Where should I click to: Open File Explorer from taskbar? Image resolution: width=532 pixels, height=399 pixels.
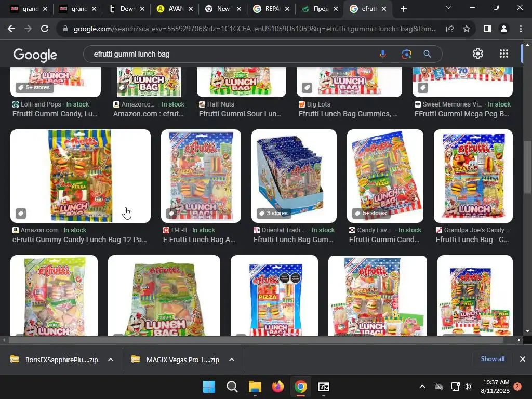pos(255,387)
